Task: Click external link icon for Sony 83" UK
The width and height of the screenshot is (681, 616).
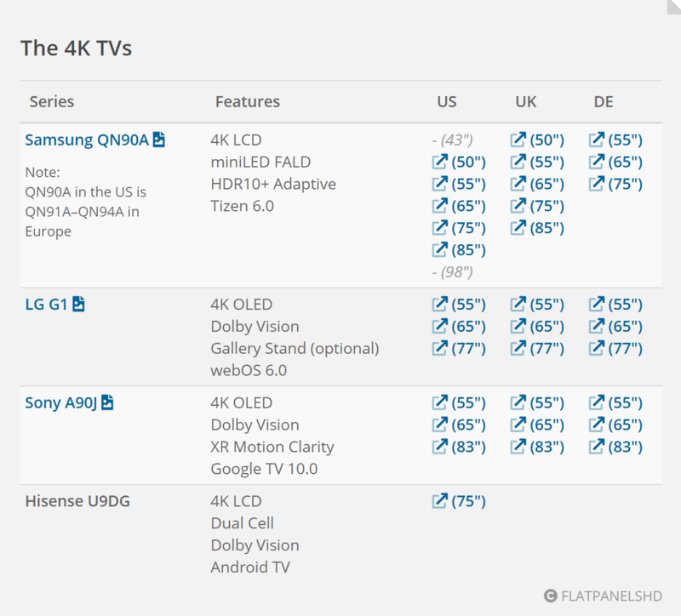Action: 518,447
